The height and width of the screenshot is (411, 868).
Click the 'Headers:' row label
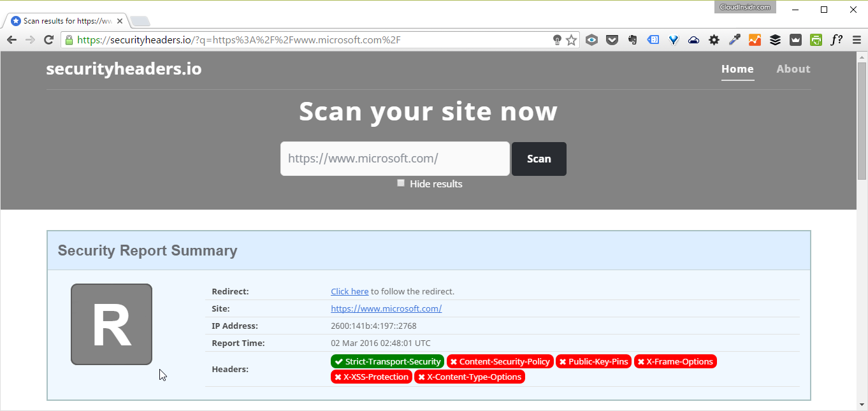tap(230, 369)
